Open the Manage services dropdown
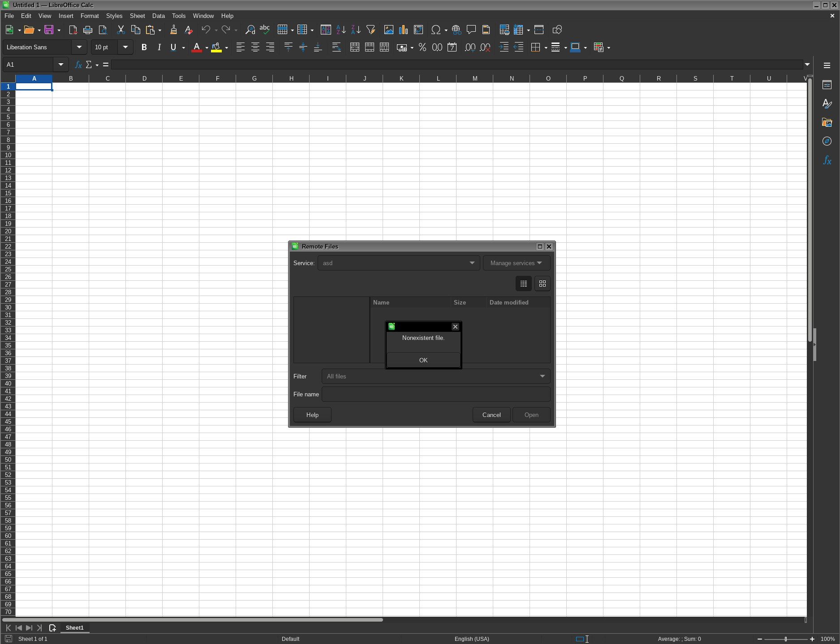The height and width of the screenshot is (644, 840). tap(516, 263)
